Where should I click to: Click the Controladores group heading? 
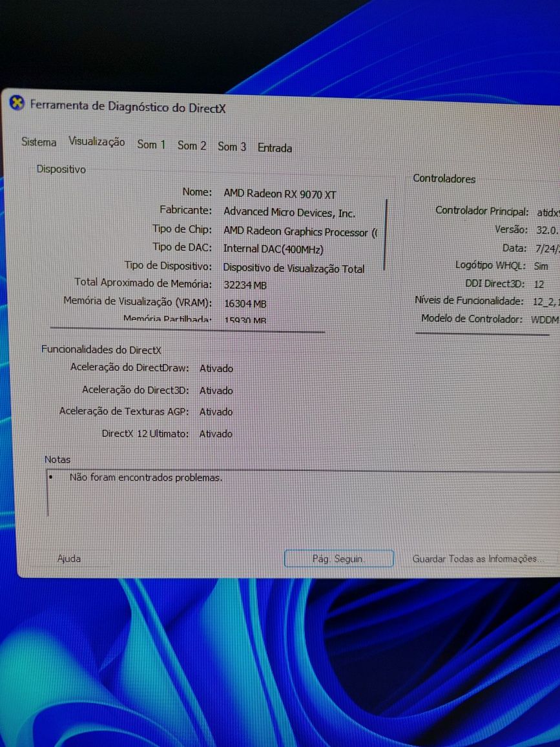(444, 178)
